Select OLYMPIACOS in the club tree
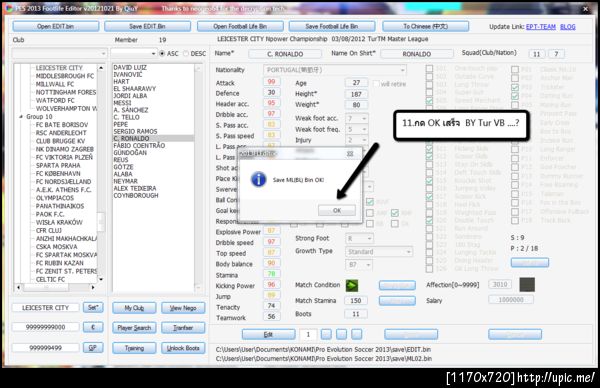 [55, 198]
